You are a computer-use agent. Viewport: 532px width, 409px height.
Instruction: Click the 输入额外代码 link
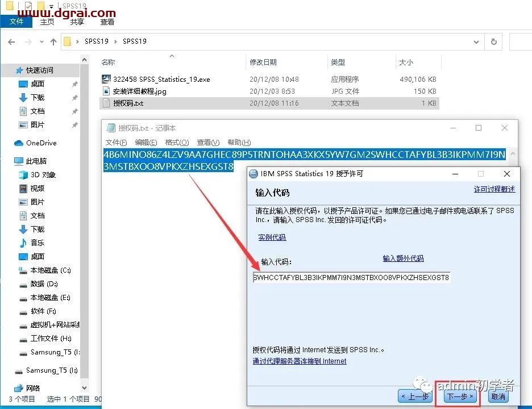click(403, 258)
